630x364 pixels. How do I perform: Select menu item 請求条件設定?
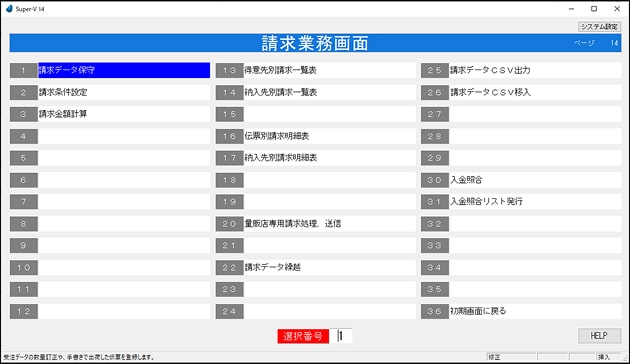point(124,92)
